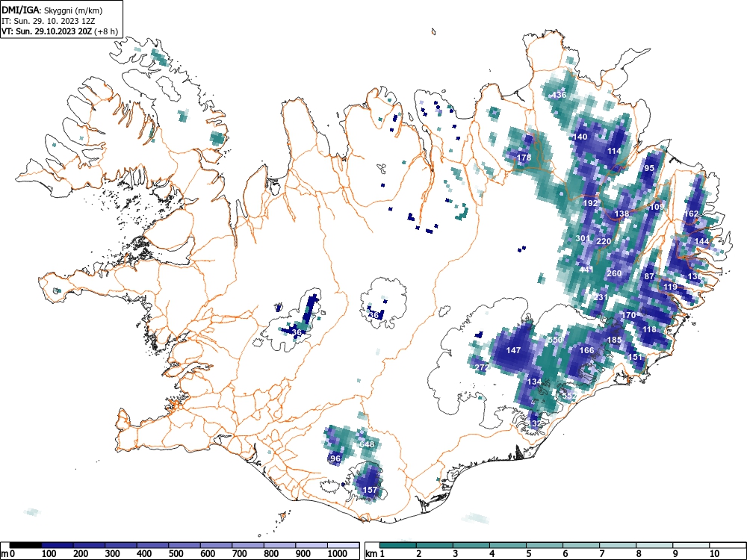Image resolution: width=747 pixels, height=560 pixels.
Task: Click the 114 visibility value on the map
Action: tap(614, 151)
